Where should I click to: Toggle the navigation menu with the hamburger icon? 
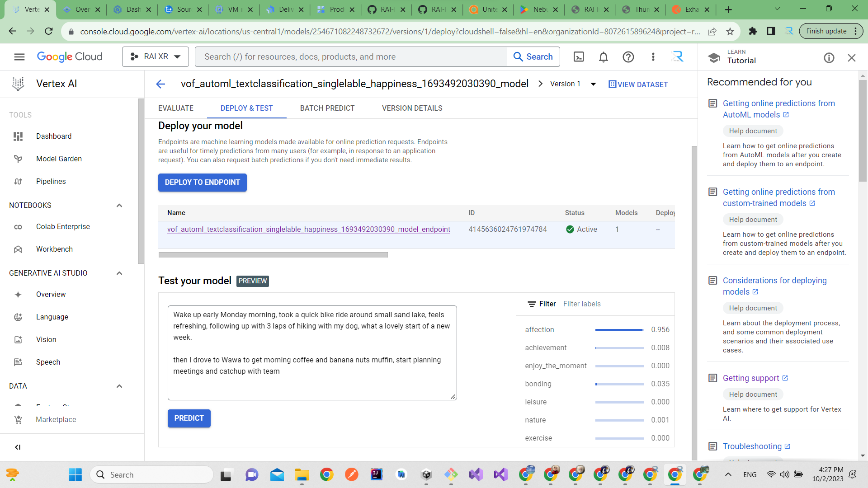pyautogui.click(x=19, y=56)
